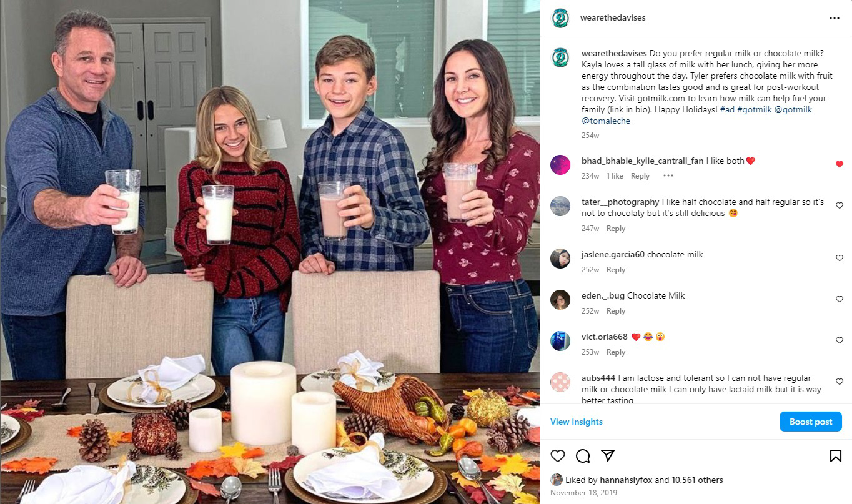
Task: Open View insights link
Action: 577,422
